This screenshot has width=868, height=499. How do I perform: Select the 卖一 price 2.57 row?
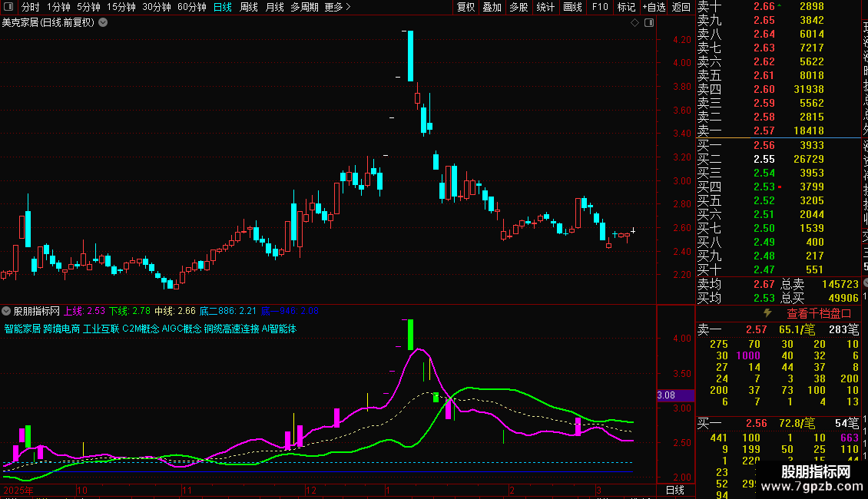pyautogui.click(x=778, y=131)
